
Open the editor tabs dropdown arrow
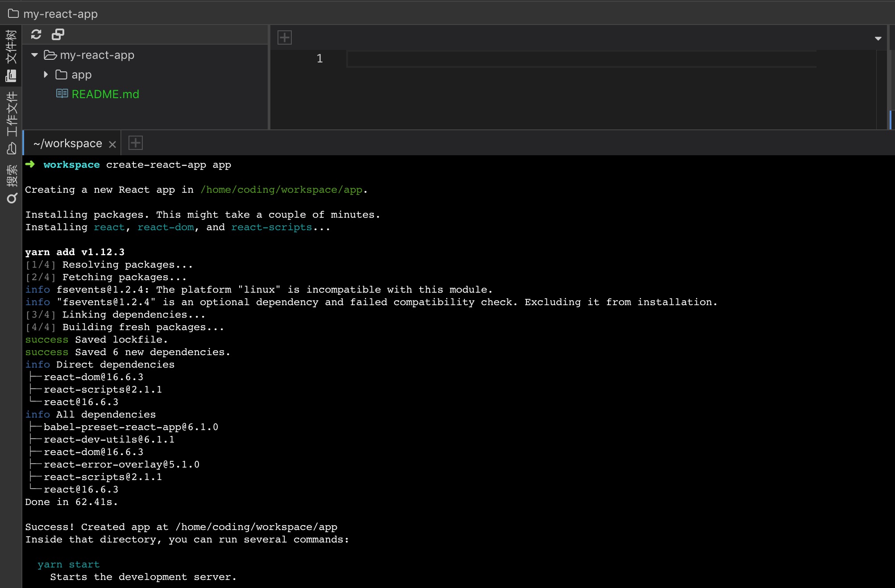tap(878, 38)
